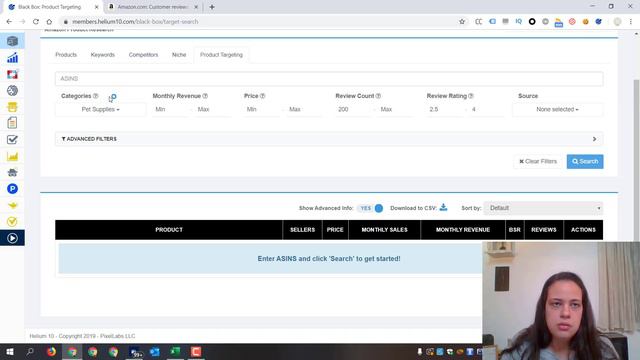This screenshot has height=360, width=640.
Task: Click the REVIEWS column header
Action: [544, 230]
